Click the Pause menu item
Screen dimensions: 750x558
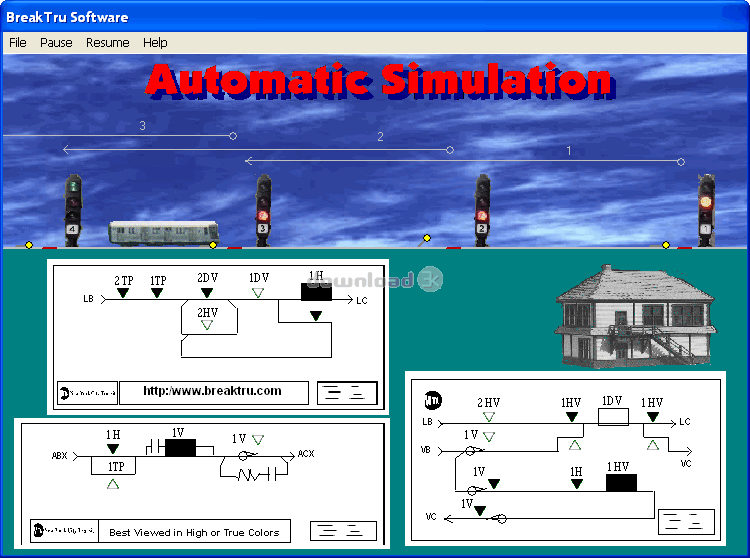[56, 43]
